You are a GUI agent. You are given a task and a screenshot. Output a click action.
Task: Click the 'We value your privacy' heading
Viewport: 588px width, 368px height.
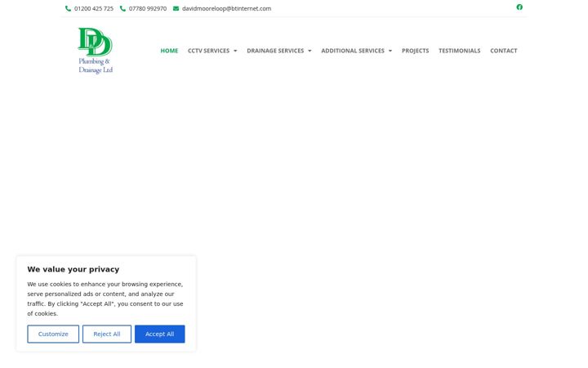[x=73, y=269]
